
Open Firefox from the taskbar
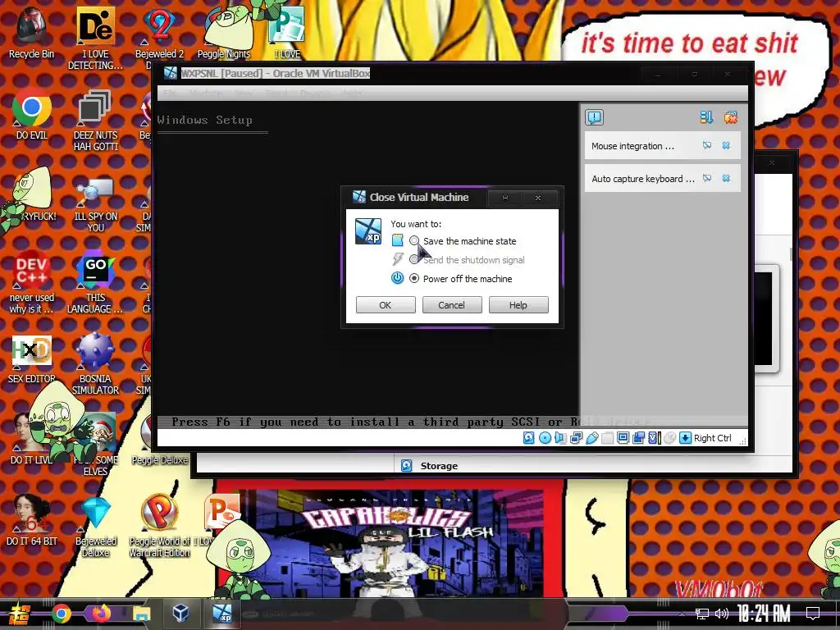coord(101,614)
